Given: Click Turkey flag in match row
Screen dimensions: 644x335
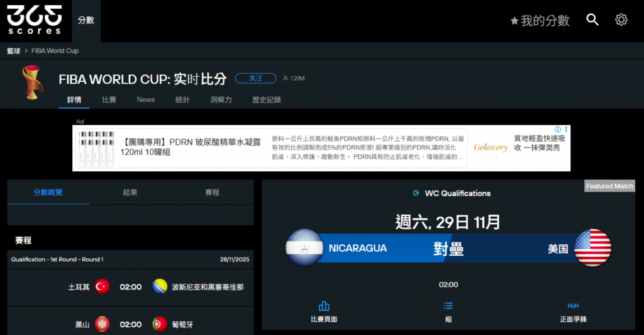Looking at the screenshot, I should 102,287.
